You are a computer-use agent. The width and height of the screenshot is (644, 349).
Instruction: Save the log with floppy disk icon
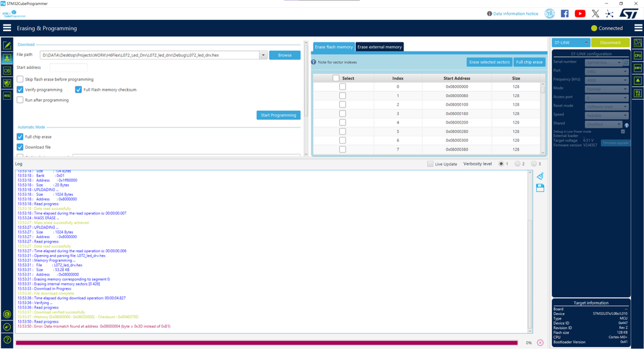pyautogui.click(x=540, y=188)
